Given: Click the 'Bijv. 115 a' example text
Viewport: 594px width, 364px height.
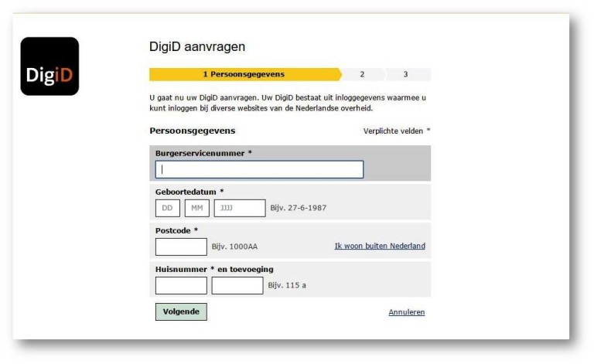Looking at the screenshot, I should [287, 285].
